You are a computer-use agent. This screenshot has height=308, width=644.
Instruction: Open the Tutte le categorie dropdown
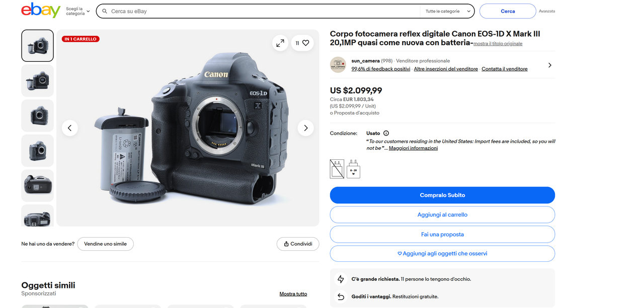(x=447, y=11)
